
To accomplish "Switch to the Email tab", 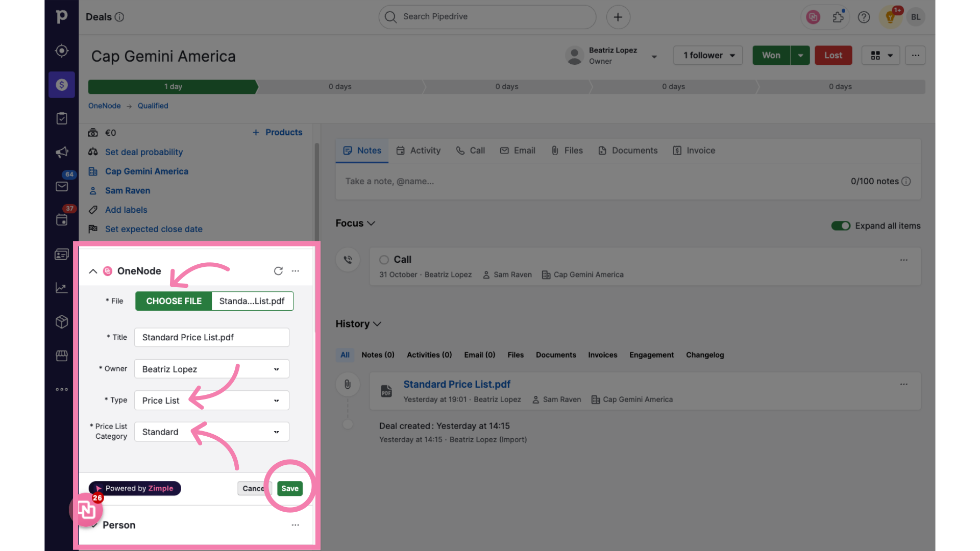I will click(518, 151).
